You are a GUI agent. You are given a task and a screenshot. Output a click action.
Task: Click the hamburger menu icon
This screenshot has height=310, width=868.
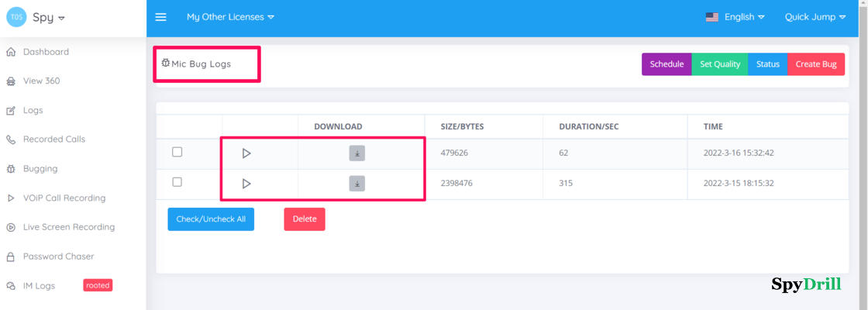click(160, 17)
